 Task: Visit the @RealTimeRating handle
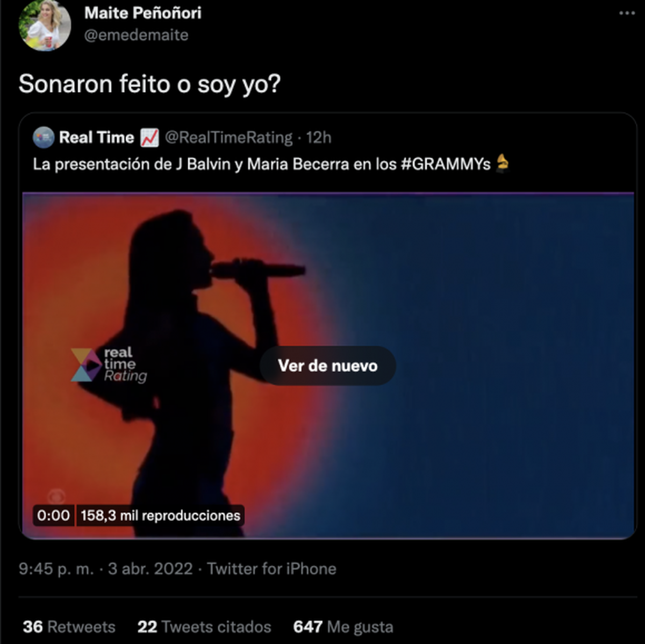click(x=228, y=138)
